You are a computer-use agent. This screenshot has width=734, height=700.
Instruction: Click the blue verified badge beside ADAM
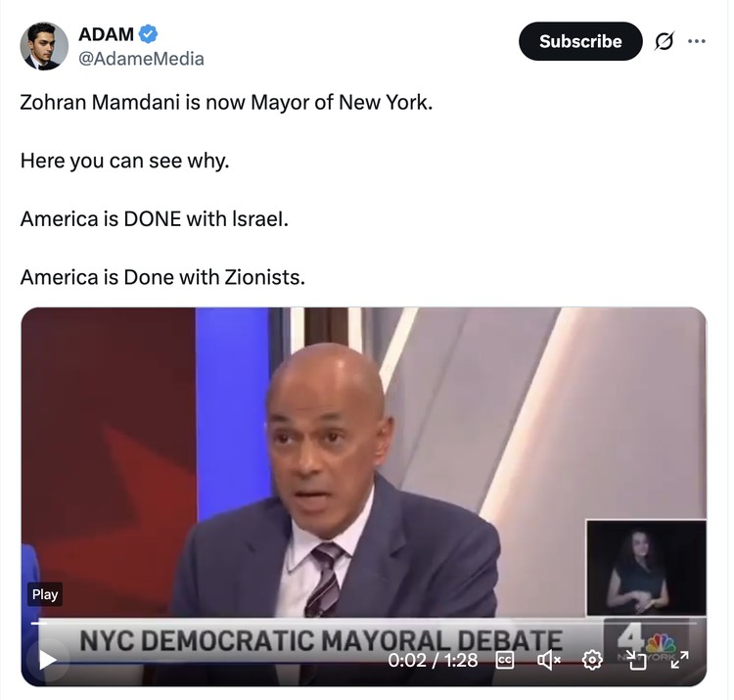pos(149,34)
